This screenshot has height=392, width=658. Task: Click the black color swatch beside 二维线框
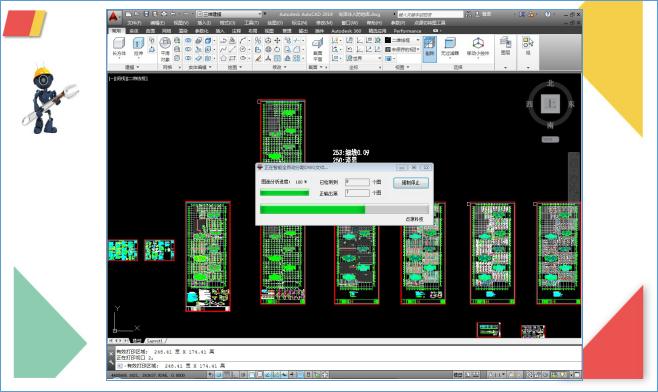click(x=388, y=40)
